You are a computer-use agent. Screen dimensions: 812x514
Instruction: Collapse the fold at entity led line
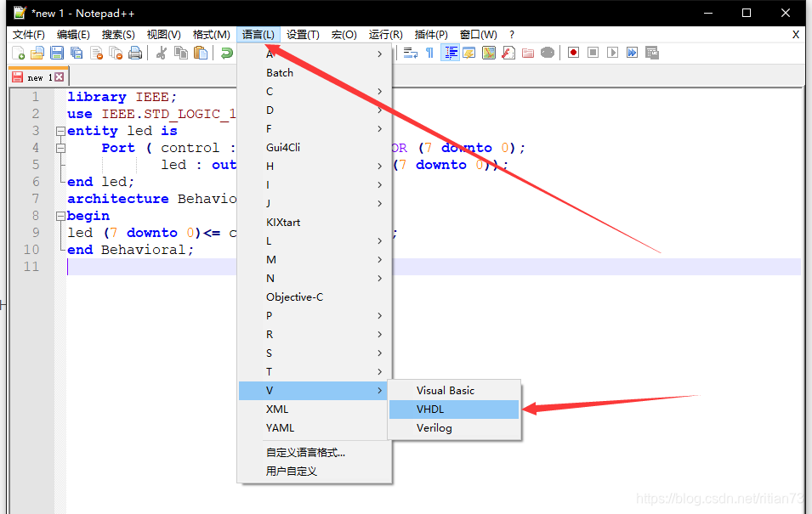[x=60, y=131]
